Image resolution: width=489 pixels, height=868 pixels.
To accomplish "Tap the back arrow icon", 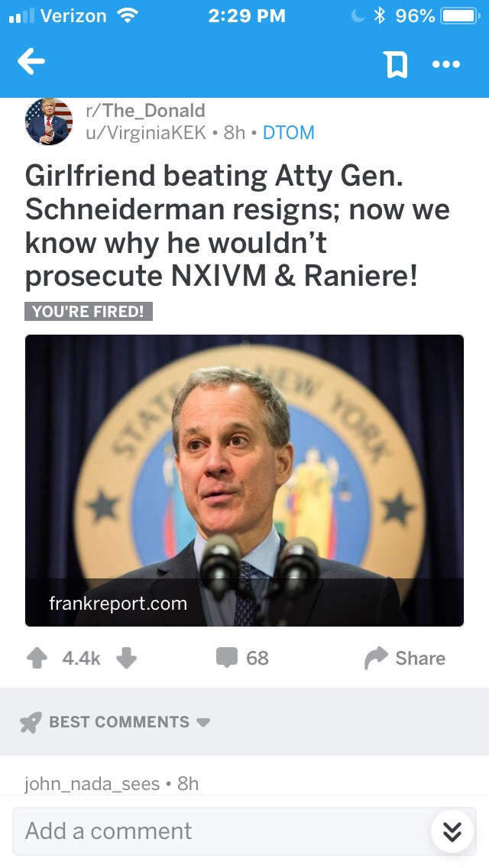I will click(x=31, y=63).
